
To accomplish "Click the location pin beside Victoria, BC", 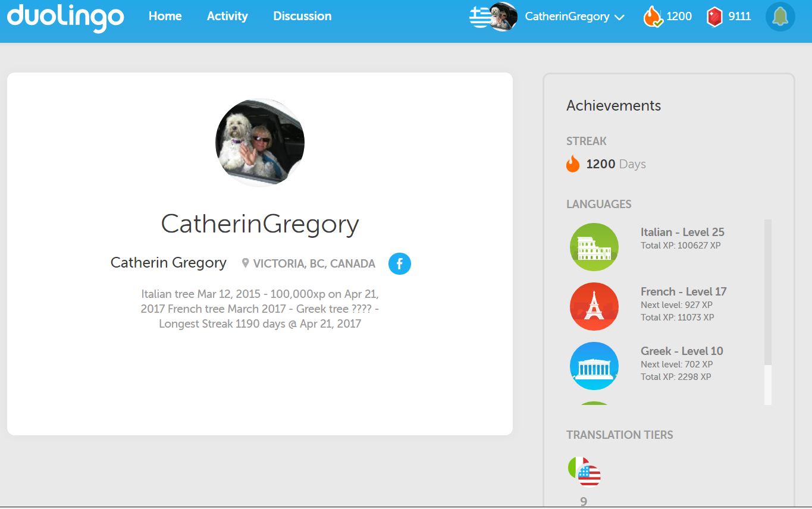I will click(246, 263).
